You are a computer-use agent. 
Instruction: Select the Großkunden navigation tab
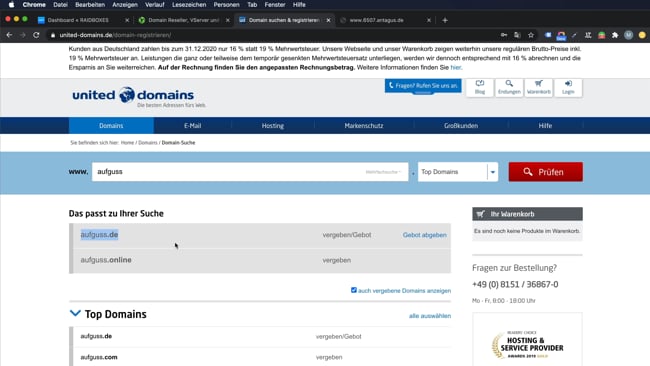[461, 126]
